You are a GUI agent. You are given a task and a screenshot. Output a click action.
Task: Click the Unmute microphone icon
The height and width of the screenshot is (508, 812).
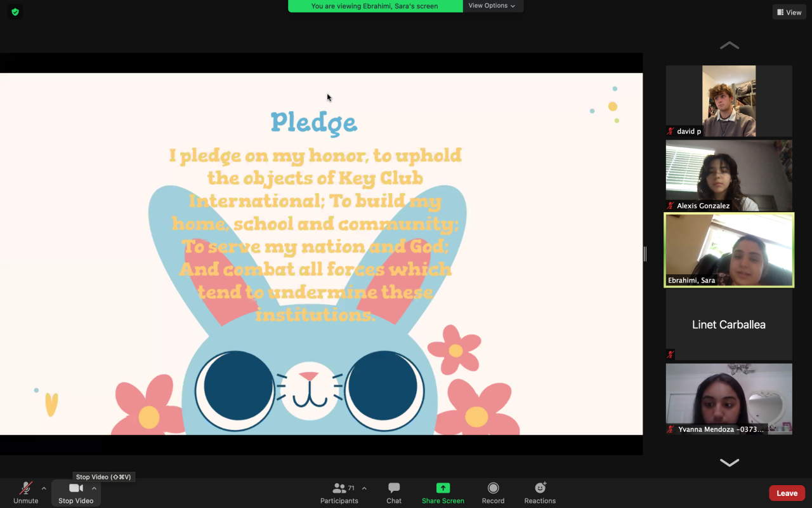(x=25, y=488)
